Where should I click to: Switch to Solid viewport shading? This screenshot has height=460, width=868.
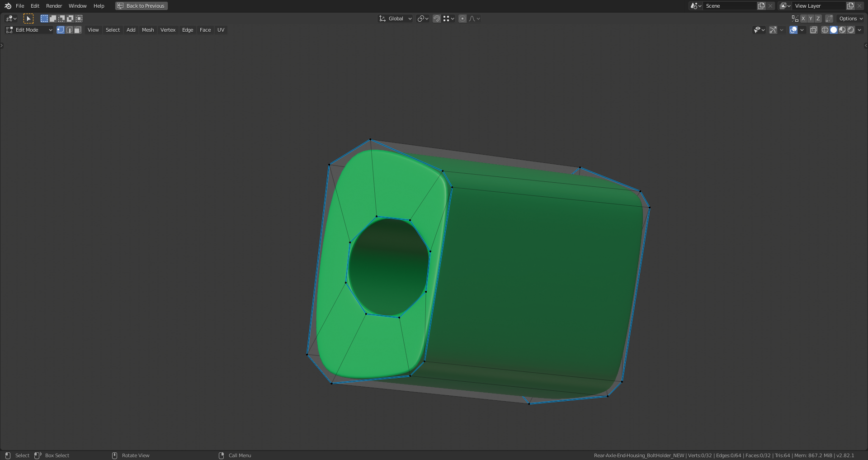[x=834, y=30]
